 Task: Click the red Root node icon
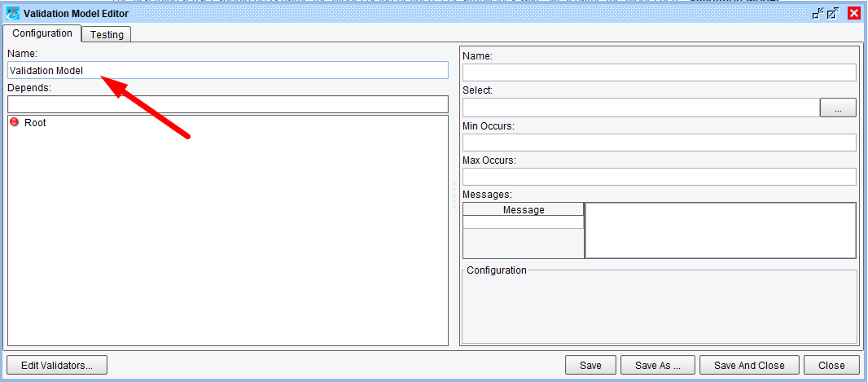(x=14, y=122)
